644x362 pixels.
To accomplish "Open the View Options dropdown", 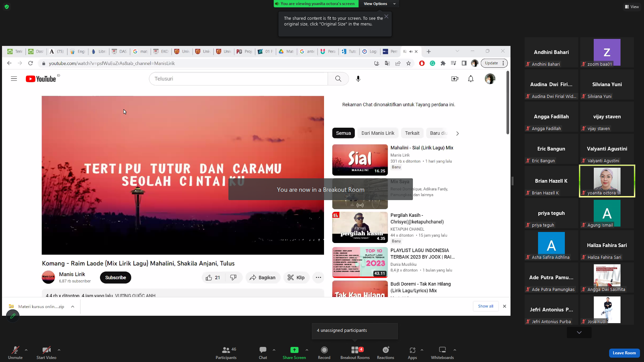I will click(379, 4).
